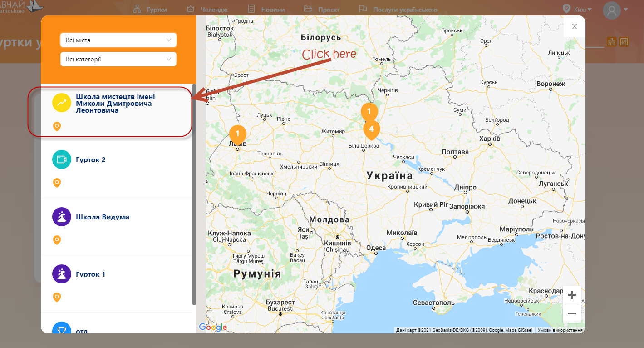
Task: Open Умови використання link on map
Action: click(560, 330)
